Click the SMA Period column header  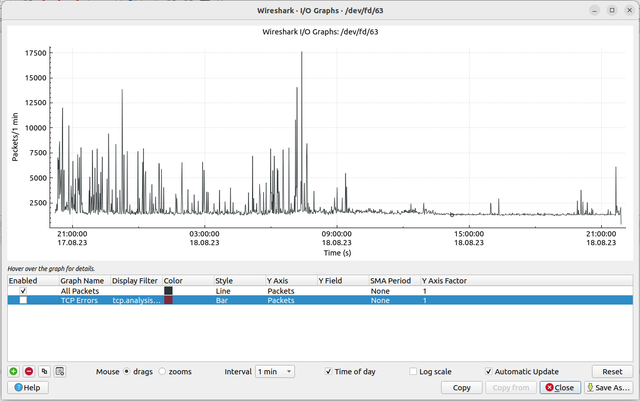[395, 281]
